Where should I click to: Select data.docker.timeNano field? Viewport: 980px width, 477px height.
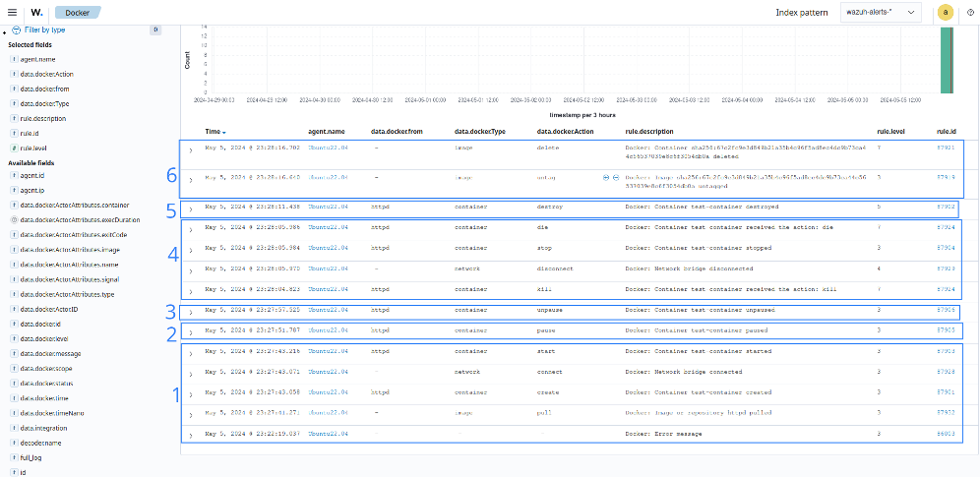50,413
